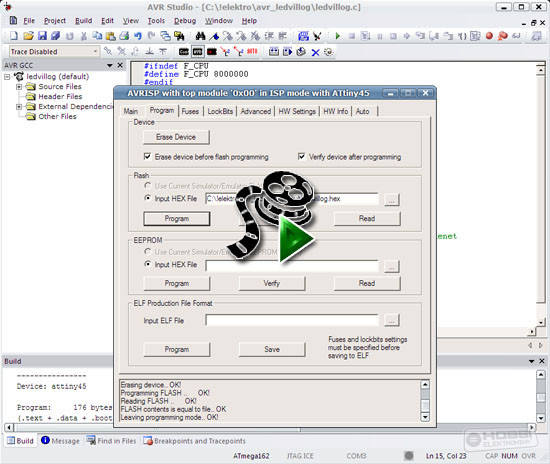Open the HW Settings tab
This screenshot has height=464, width=550.
point(297,111)
